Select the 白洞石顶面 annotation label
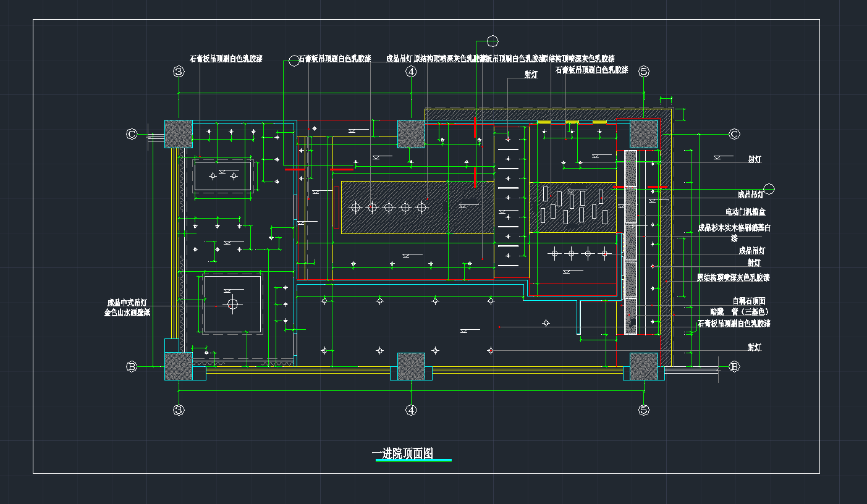Image resolution: width=867 pixels, height=504 pixels. 749,301
